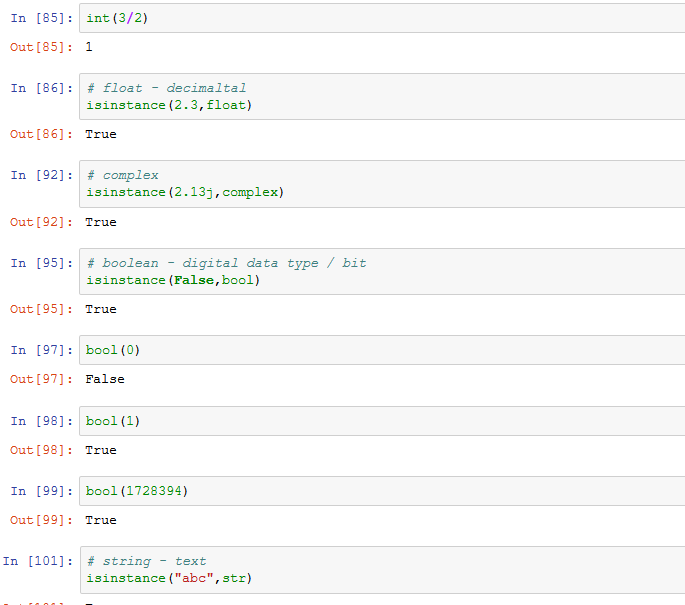Click the In [95] prompt label
The image size is (685, 605).
click(42, 263)
